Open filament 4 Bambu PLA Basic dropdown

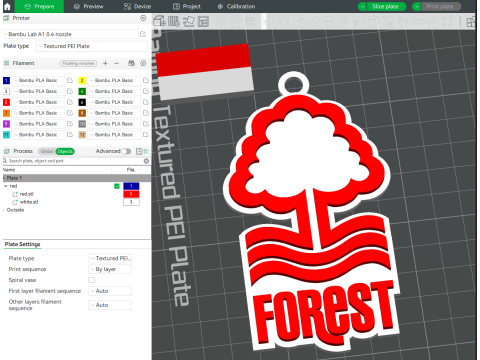[x=114, y=91]
